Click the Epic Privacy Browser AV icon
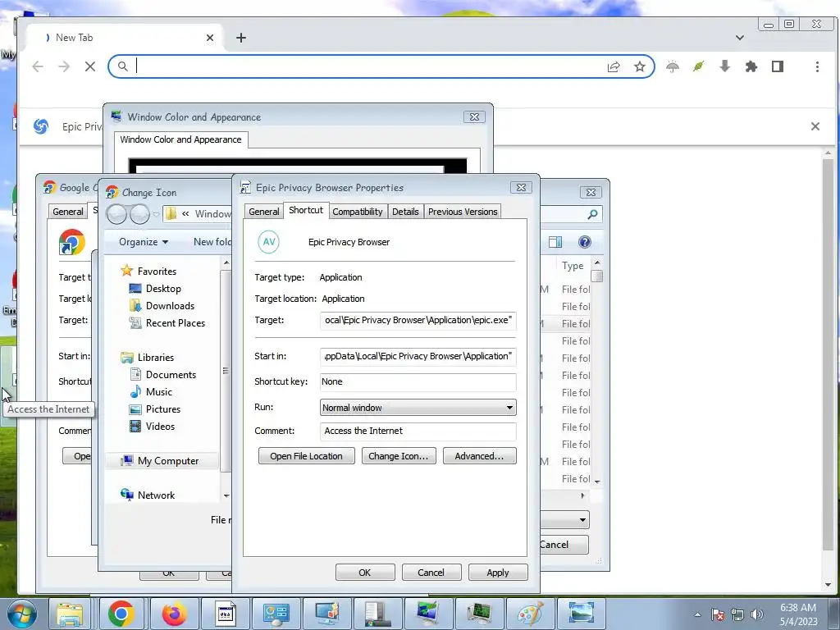 coord(268,242)
